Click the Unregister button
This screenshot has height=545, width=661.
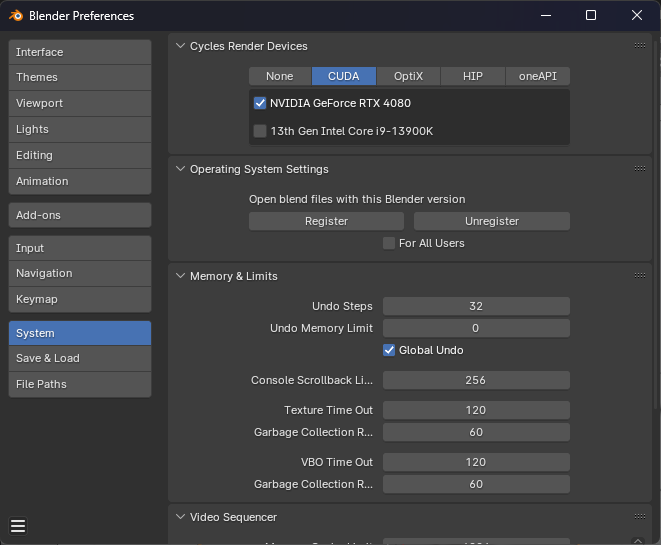[492, 221]
